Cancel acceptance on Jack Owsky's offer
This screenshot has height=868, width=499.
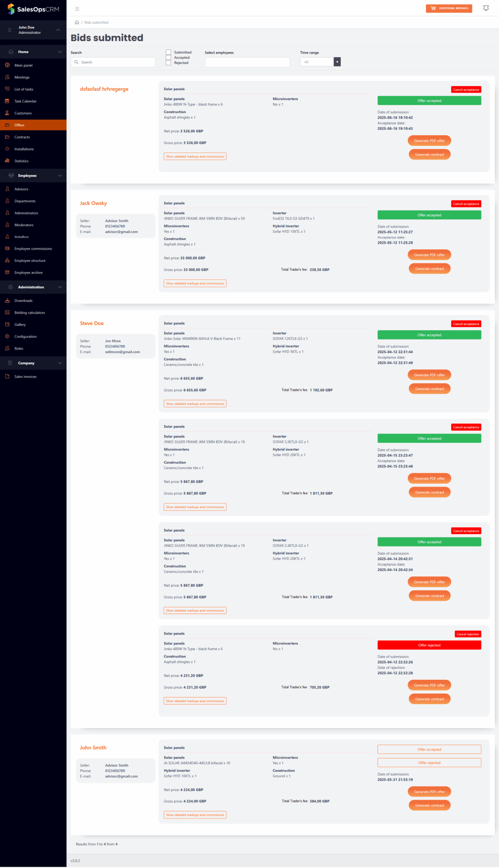point(466,204)
